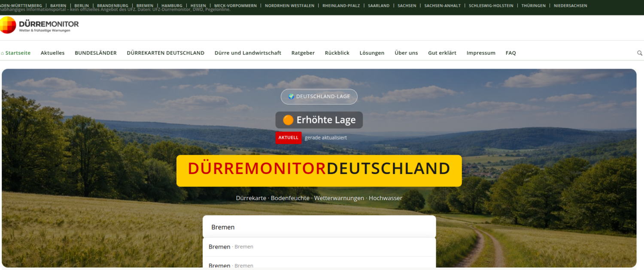Screen dimensions: 644x270
Task: Open FAQ page
Action: coord(510,53)
